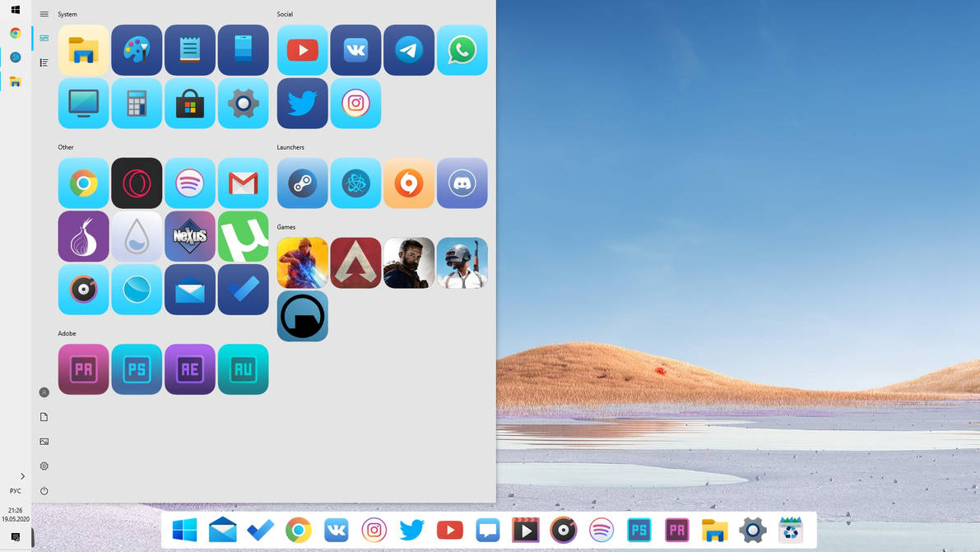The image size is (980, 552).
Task: Open the Mail envelope tile in Other group
Action: coord(190,290)
